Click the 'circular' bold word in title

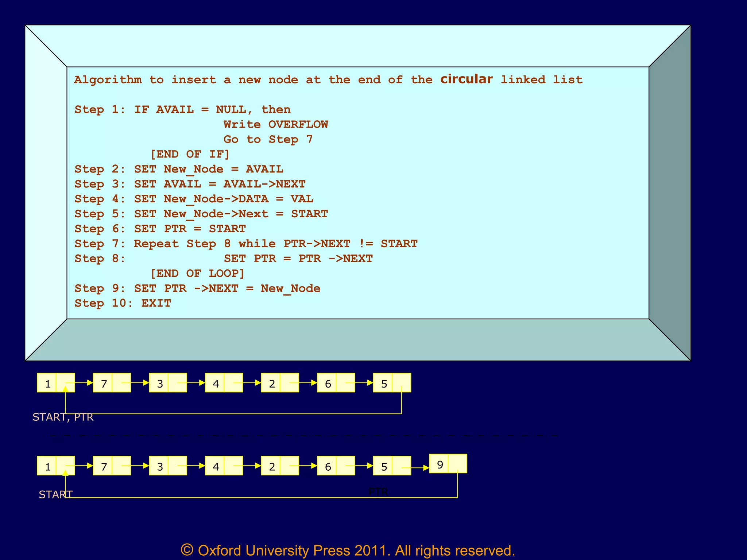point(466,79)
